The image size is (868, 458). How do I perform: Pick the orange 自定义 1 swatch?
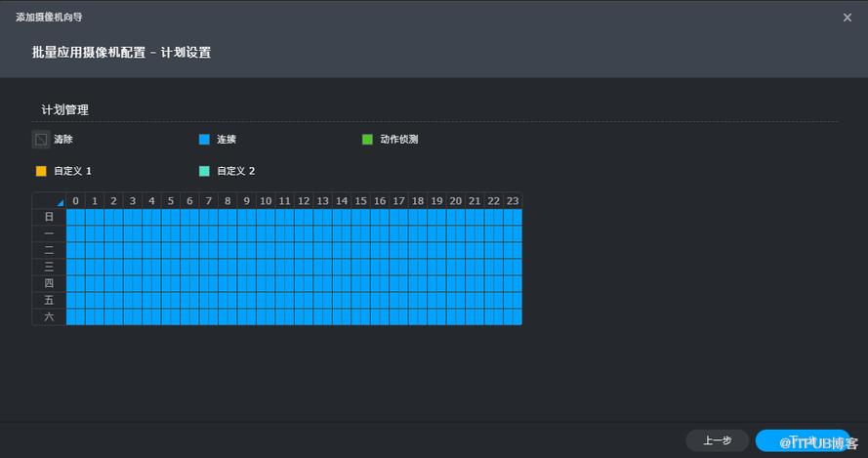[41, 171]
